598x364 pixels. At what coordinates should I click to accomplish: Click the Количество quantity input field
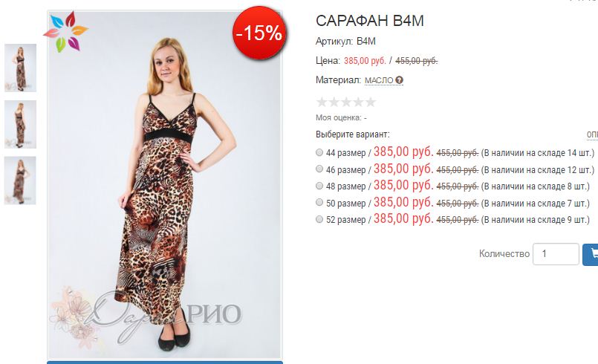556,254
